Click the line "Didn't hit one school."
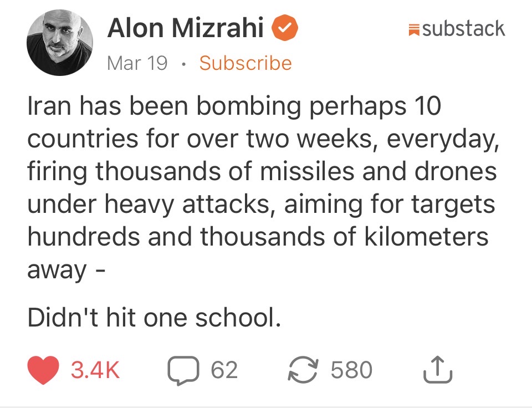This screenshot has width=532, height=408. (x=151, y=319)
